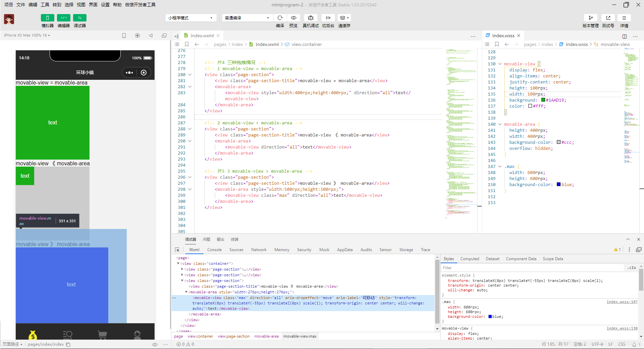
Task: Open the 设置 menu
Action: [x=105, y=5]
